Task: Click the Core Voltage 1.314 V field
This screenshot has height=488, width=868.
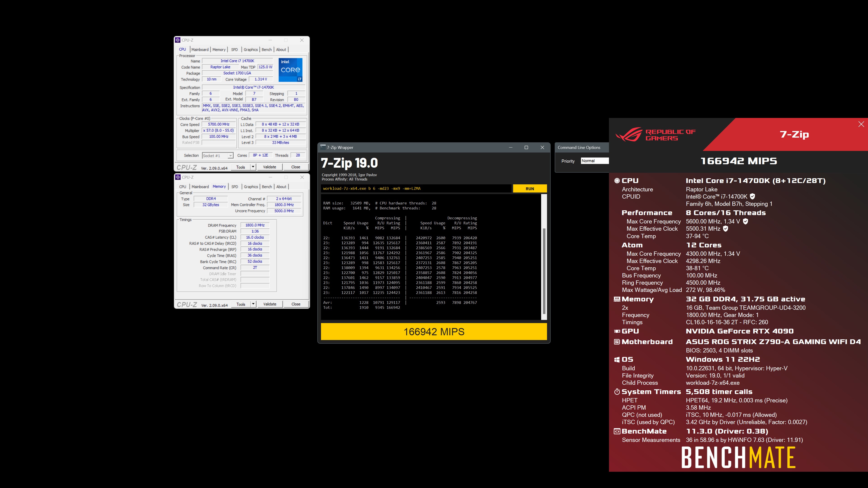Action: click(261, 79)
